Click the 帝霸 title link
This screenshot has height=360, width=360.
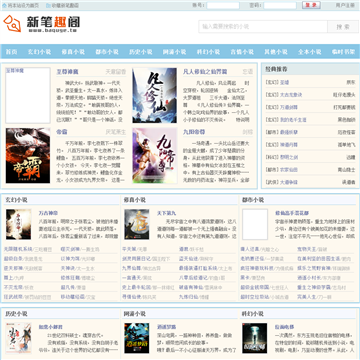click(62, 132)
